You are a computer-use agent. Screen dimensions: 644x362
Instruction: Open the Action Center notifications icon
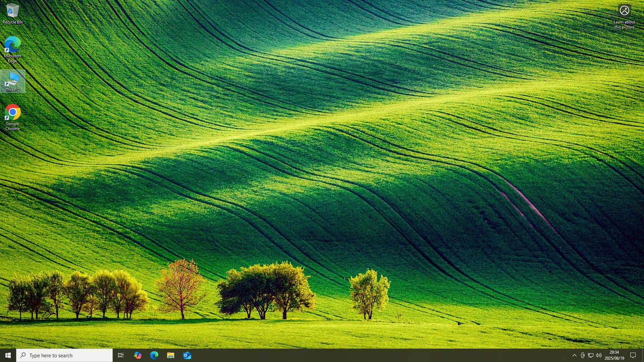[633, 355]
